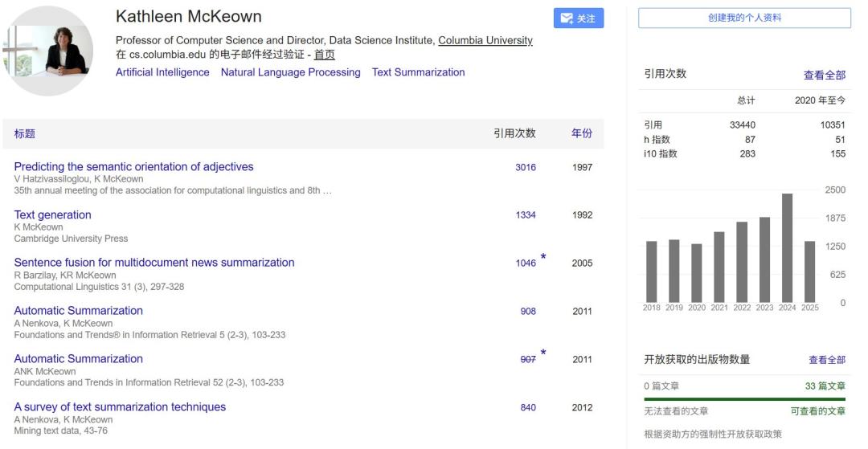Click the follow (关注) button
This screenshot has width=868, height=449.
click(x=579, y=18)
